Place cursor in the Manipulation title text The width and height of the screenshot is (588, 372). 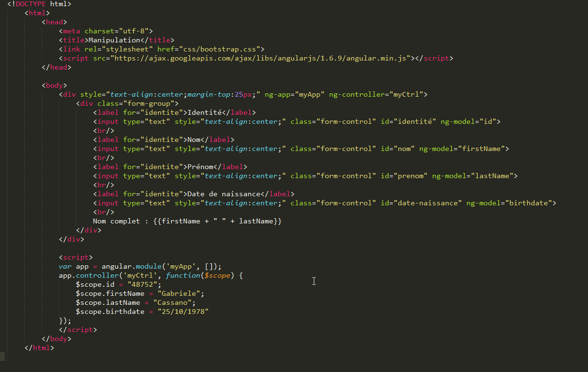click(x=114, y=40)
